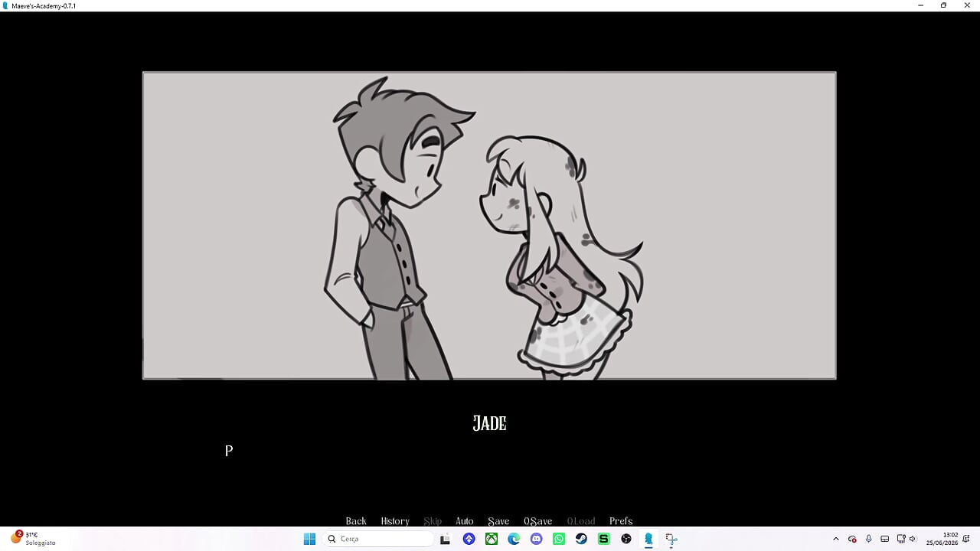Image resolution: width=980 pixels, height=551 pixels.
Task: Minimize the Maeve's Academy window
Action: coord(921,5)
